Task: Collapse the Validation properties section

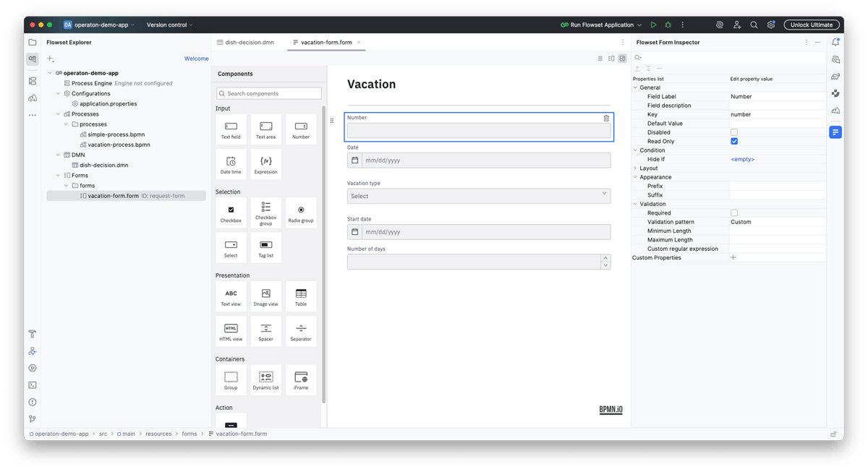Action: 635,204
